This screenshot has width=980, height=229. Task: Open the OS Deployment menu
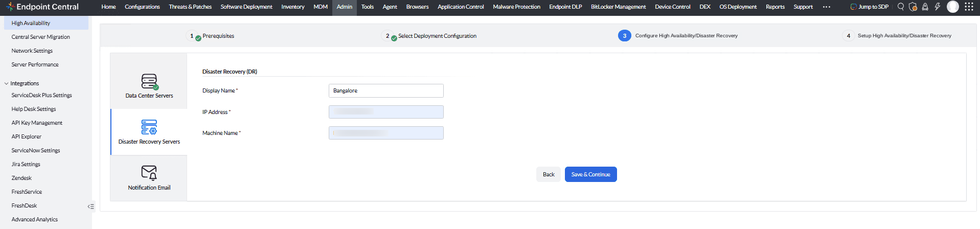coord(738,7)
